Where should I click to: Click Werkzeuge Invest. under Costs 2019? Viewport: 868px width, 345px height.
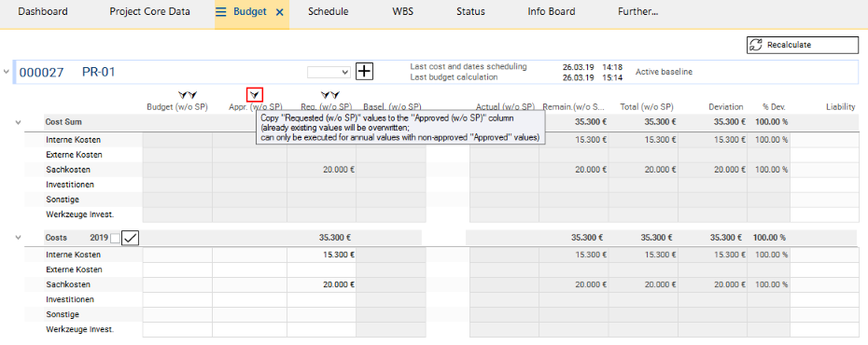point(79,329)
